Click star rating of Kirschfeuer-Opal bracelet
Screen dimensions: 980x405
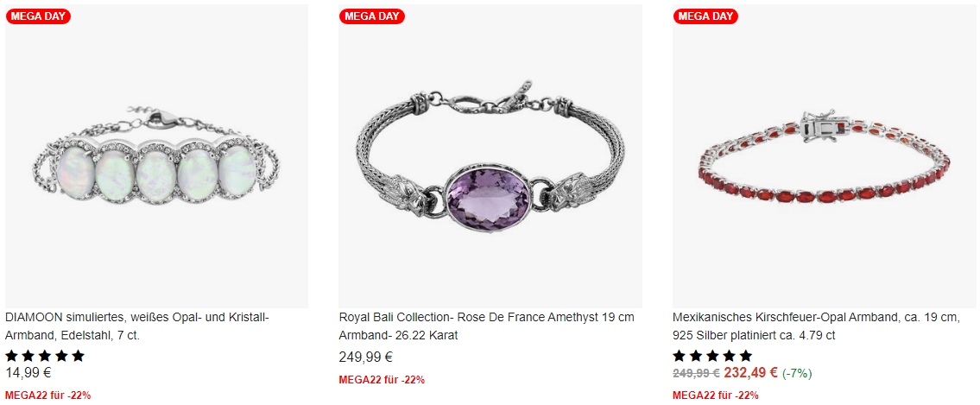(712, 357)
